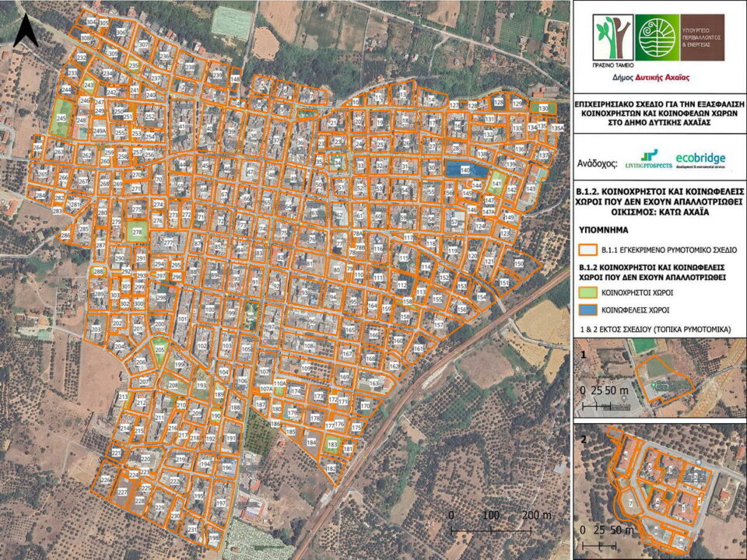Click the green block 278 on map
747x560 pixels.
click(x=137, y=232)
